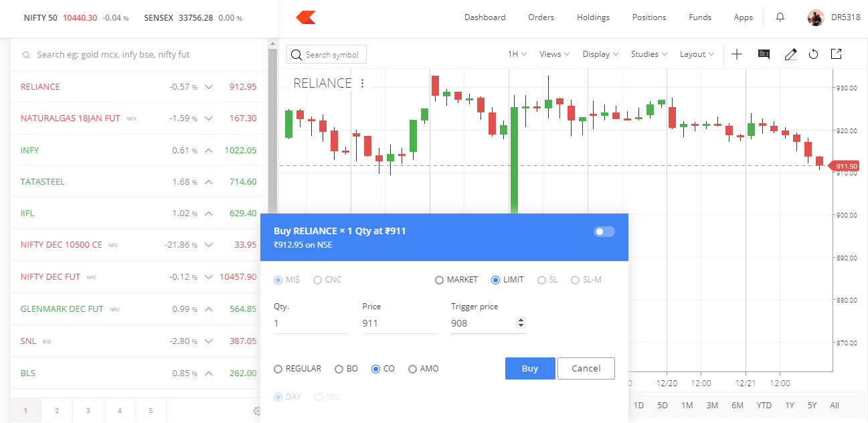
Task: Cancel the order dialog
Action: (x=586, y=369)
